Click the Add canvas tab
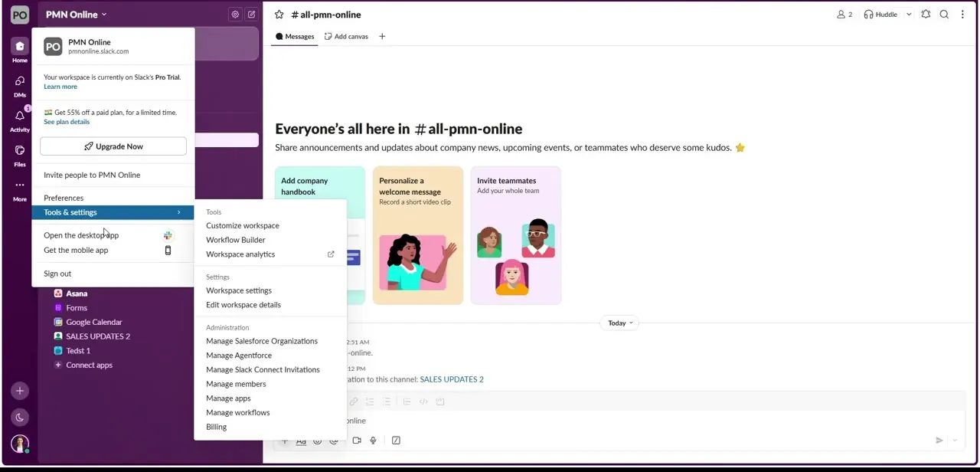Image resolution: width=980 pixels, height=472 pixels. click(346, 36)
